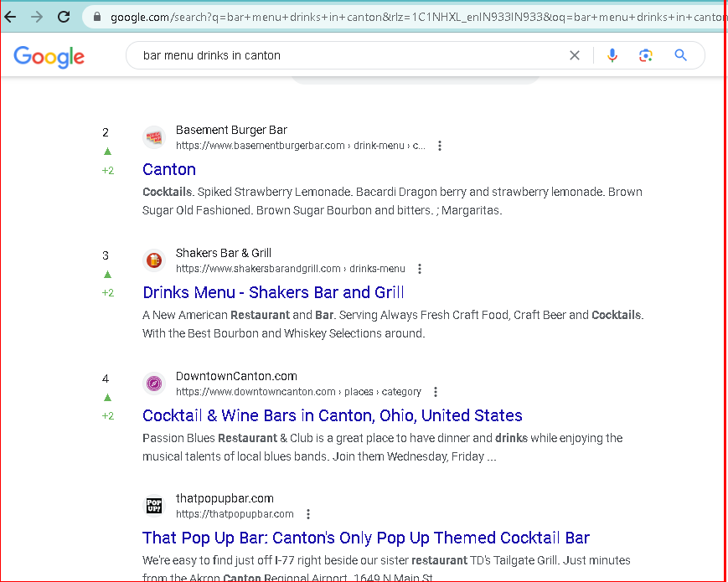Screen dimensions: 728x582
Task: Click Basement Burger Bar site favicon
Action: point(154,137)
